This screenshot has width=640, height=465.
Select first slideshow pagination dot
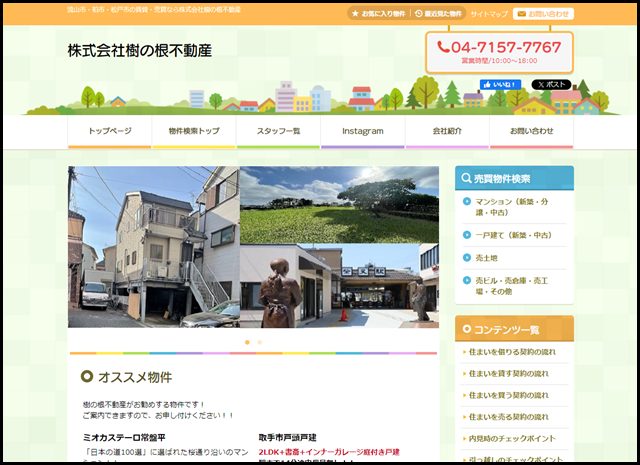tap(247, 342)
